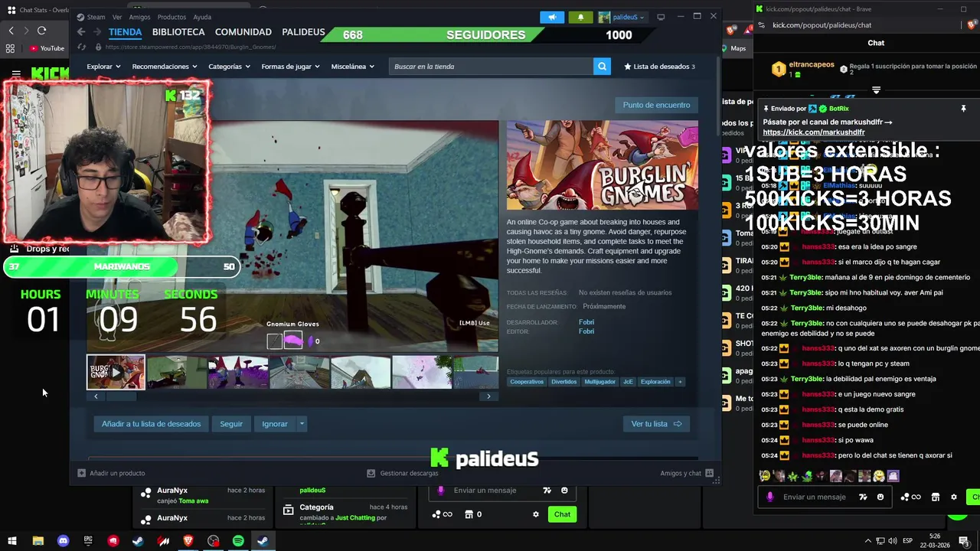Click Manage downloads icon in Steam footer
980x551 pixels.
[371, 473]
